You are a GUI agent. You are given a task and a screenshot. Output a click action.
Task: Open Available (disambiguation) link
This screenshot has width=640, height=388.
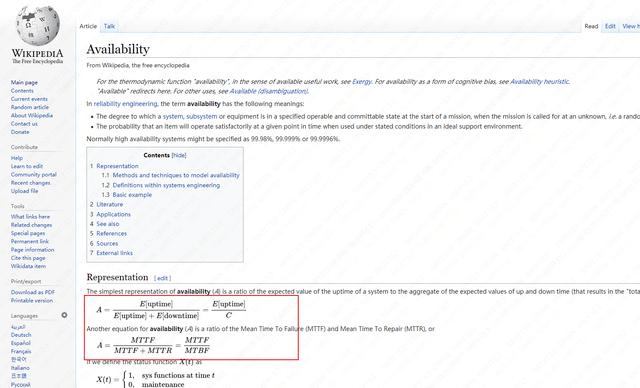tap(269, 91)
